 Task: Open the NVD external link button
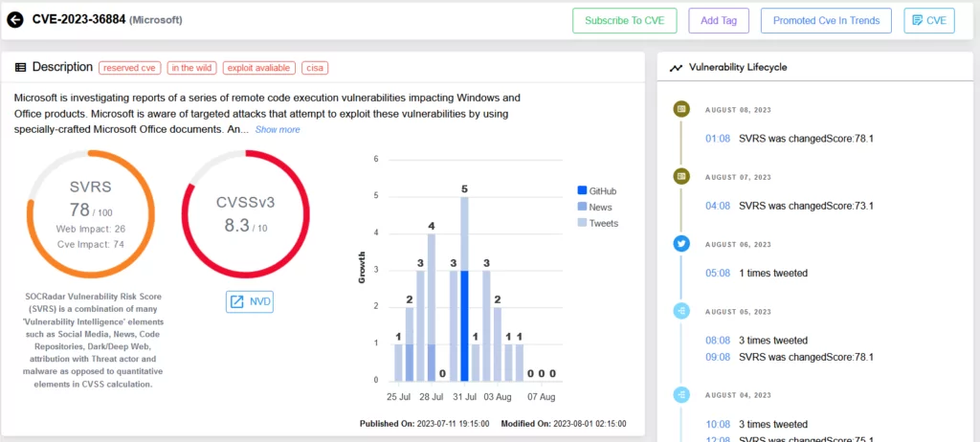pyautogui.click(x=250, y=302)
